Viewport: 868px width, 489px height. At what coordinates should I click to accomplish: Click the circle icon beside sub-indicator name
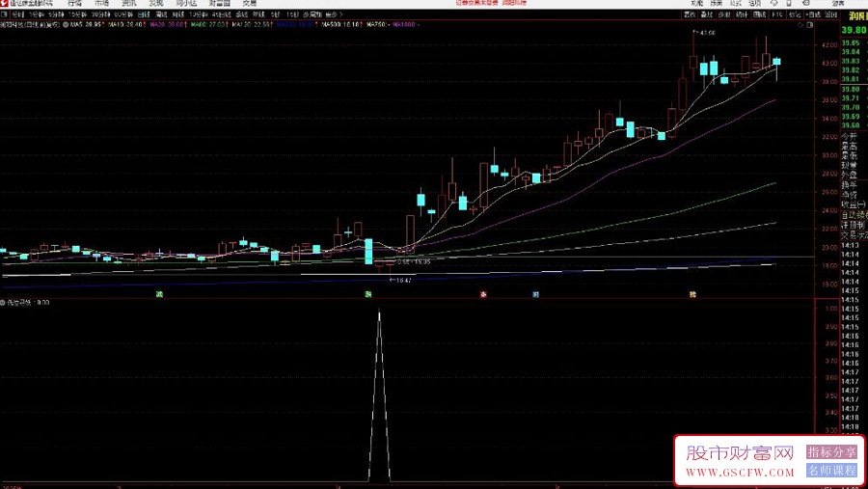[x=3, y=303]
